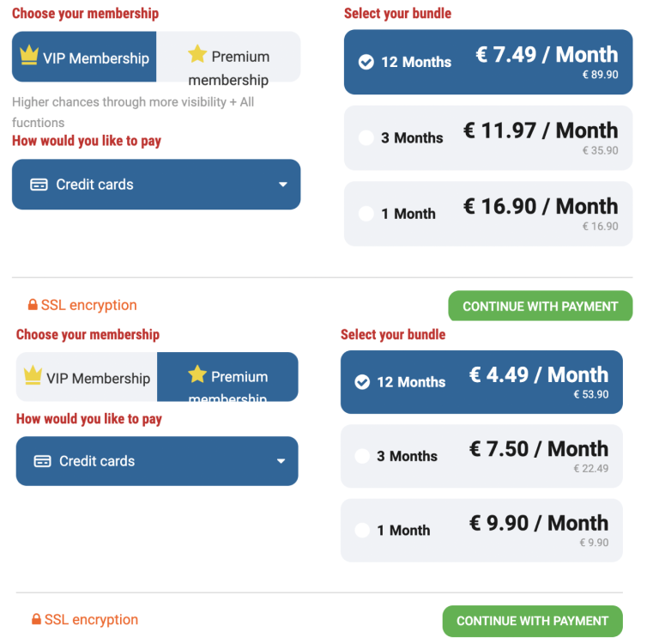659x644 pixels.
Task: Select the 12 Months bundle at € 4.49
Action: point(362,382)
